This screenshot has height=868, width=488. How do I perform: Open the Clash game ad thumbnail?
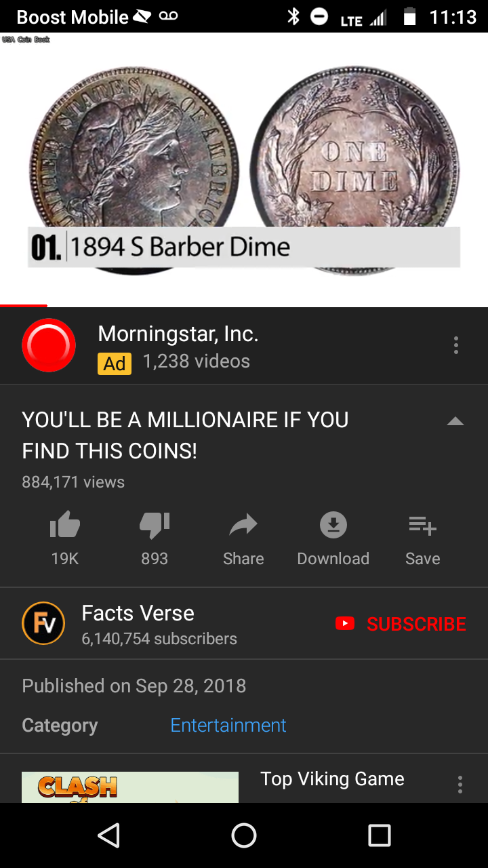(x=130, y=787)
